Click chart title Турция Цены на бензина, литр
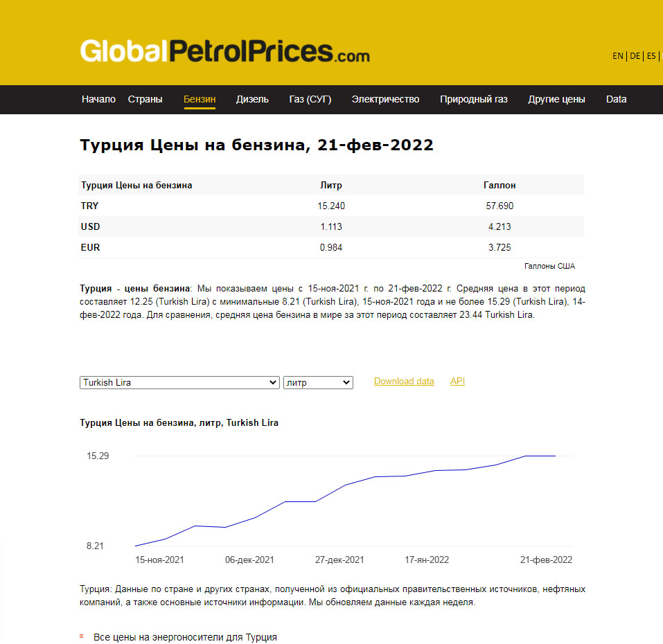The image size is (663, 644). 179,423
